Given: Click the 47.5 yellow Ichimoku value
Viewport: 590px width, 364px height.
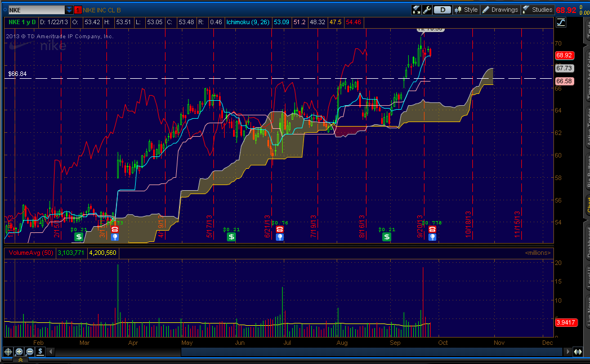Looking at the screenshot, I should 336,22.
